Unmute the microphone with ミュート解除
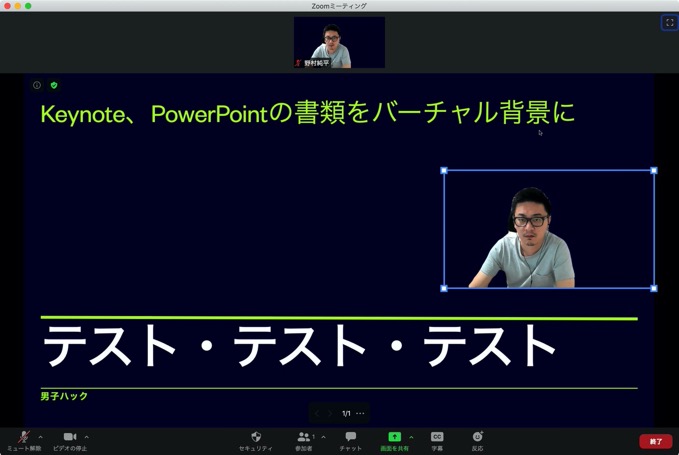Viewport: 679px width, 455px height. point(24,441)
